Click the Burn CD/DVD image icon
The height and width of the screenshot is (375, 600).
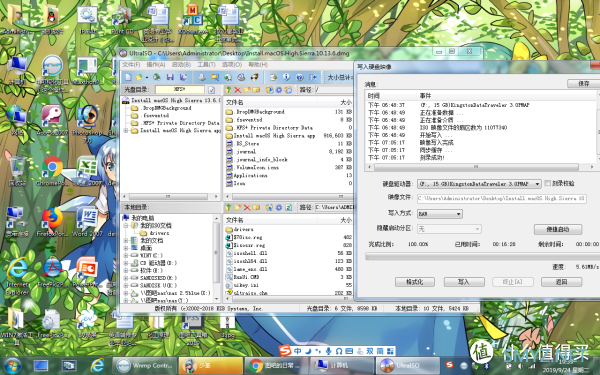point(254,77)
